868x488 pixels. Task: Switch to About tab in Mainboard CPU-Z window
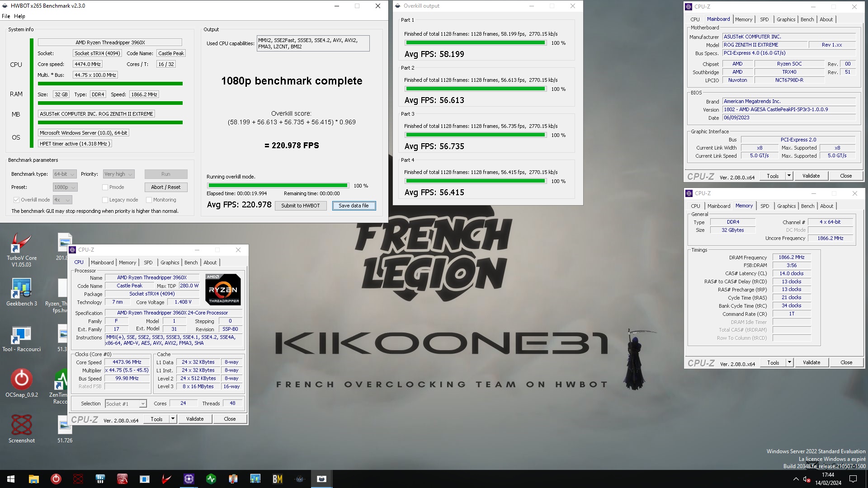[826, 19]
